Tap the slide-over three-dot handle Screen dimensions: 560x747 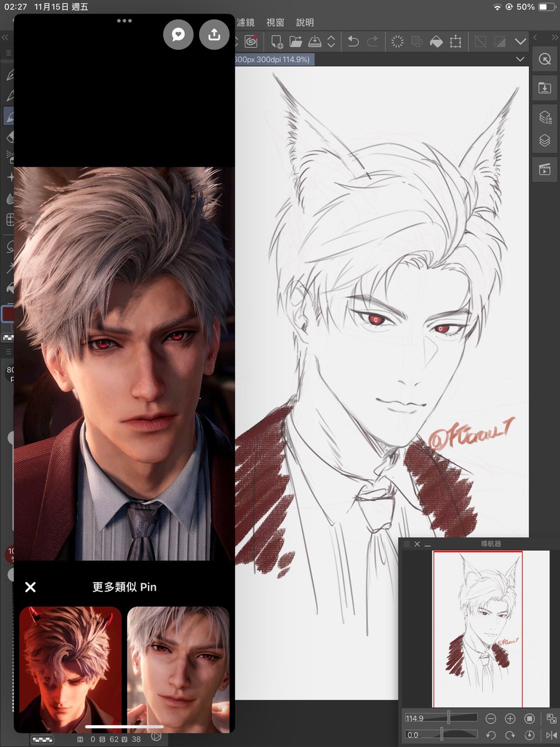124,21
